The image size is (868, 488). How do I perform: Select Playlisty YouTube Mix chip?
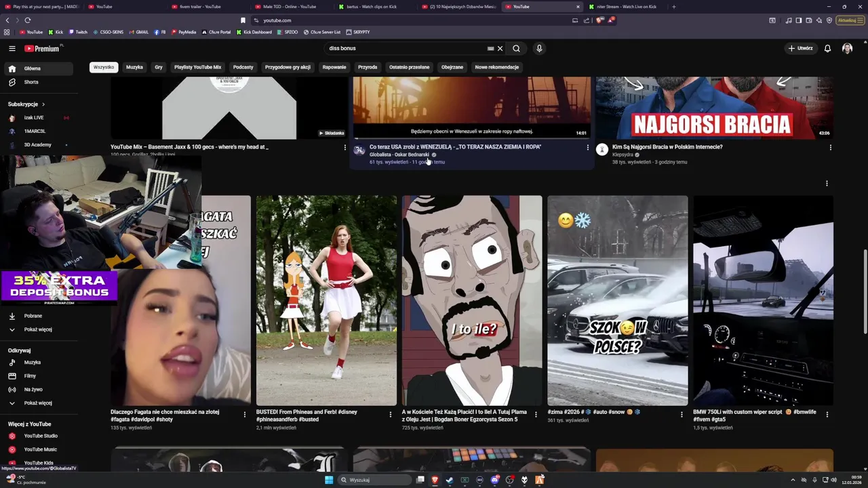pos(197,67)
